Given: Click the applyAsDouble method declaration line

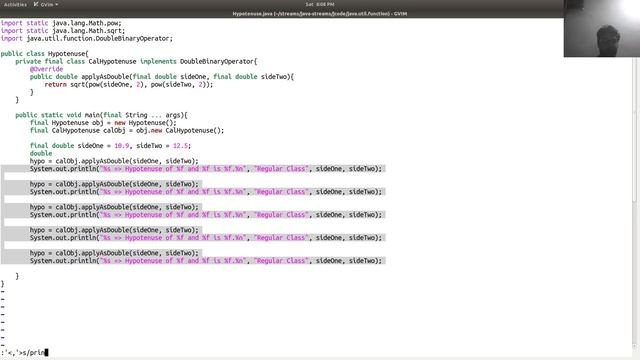Looking at the screenshot, I should click(x=162, y=77).
